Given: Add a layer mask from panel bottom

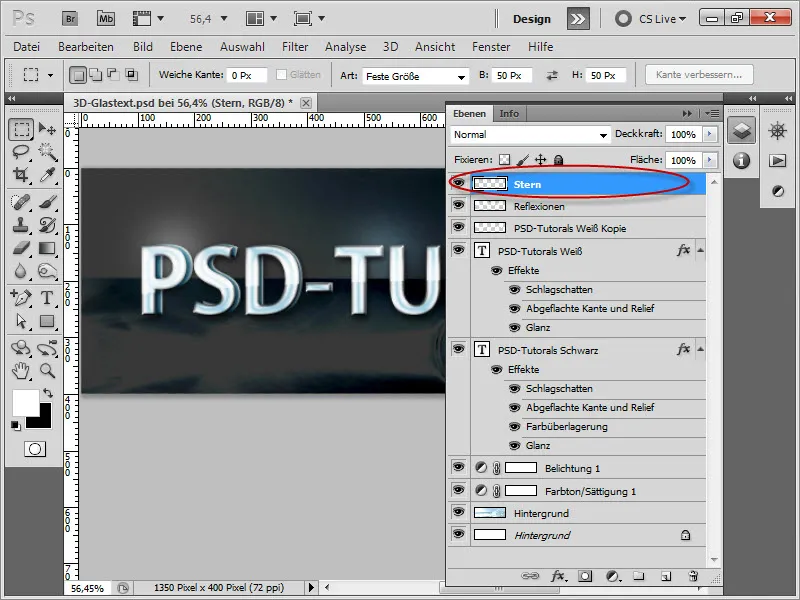Looking at the screenshot, I should 585,576.
